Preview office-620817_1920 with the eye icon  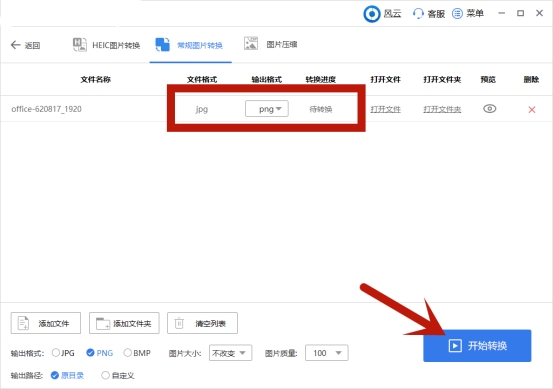[x=489, y=109]
